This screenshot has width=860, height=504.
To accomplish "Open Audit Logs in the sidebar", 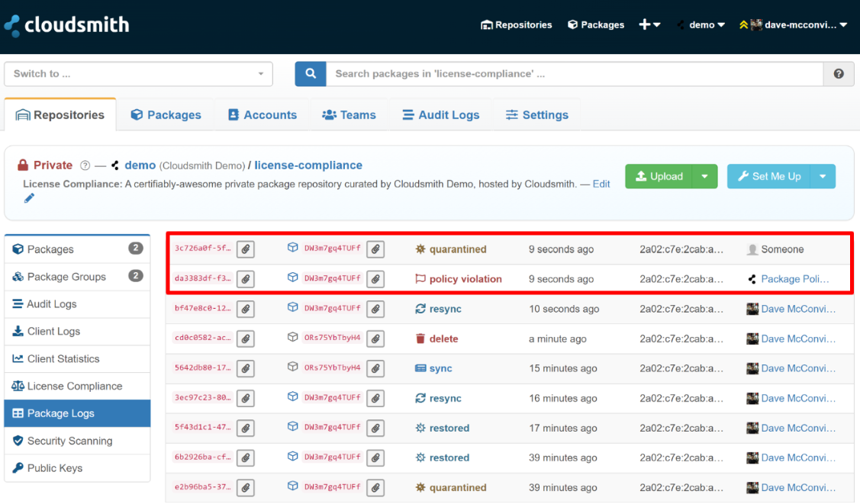I will click(77, 304).
